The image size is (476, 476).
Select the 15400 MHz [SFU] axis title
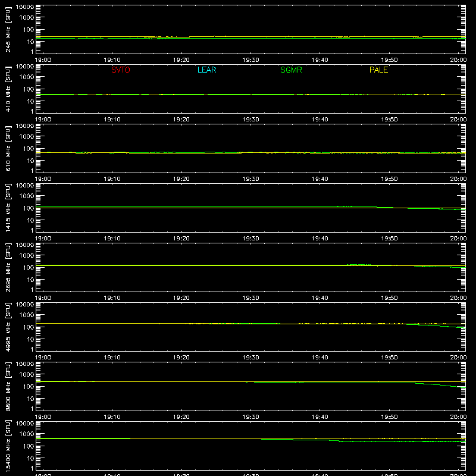pyautogui.click(x=8, y=446)
